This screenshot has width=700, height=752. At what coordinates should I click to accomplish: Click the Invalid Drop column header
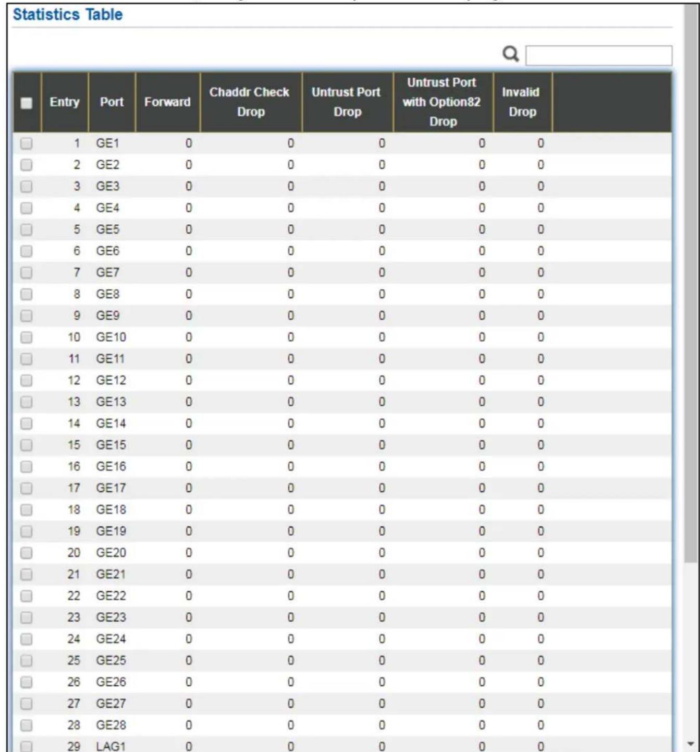coord(522,102)
